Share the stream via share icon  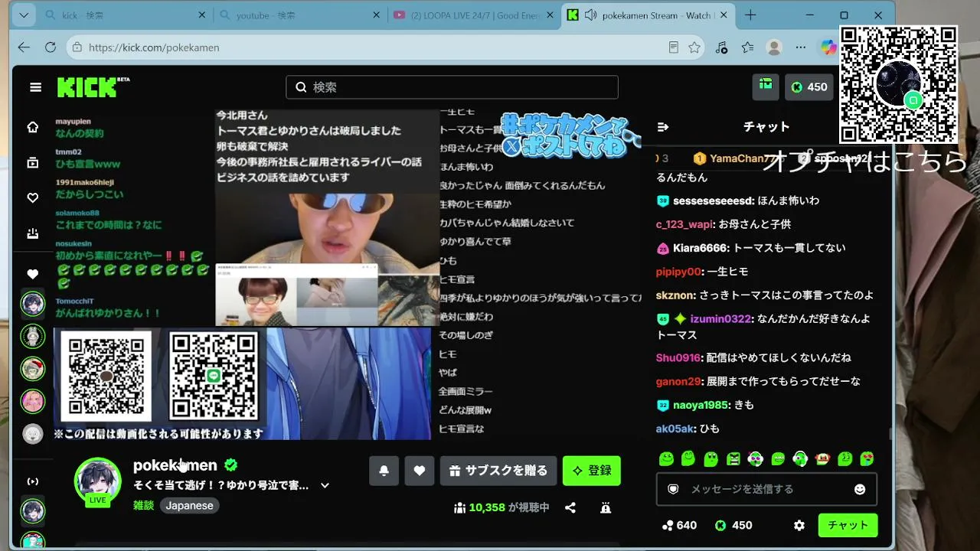pos(570,507)
